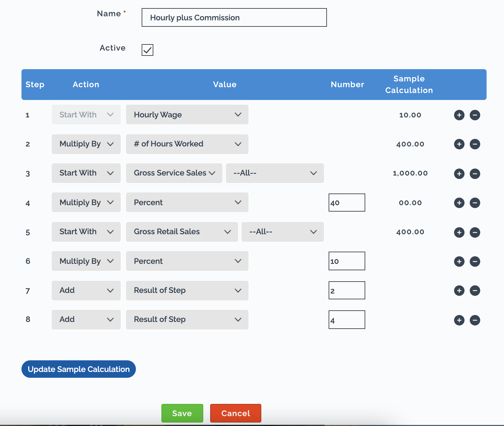Click step 8 number field containing 4

(347, 320)
